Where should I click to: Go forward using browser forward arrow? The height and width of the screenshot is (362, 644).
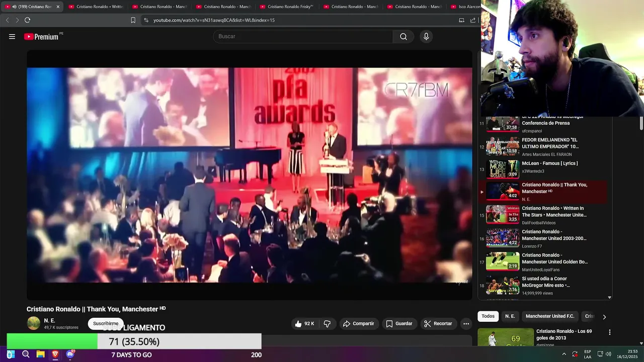coord(17,20)
